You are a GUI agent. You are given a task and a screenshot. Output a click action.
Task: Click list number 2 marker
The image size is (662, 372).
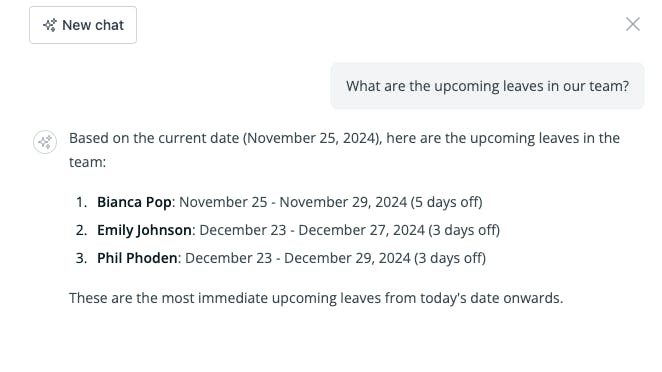tap(81, 230)
